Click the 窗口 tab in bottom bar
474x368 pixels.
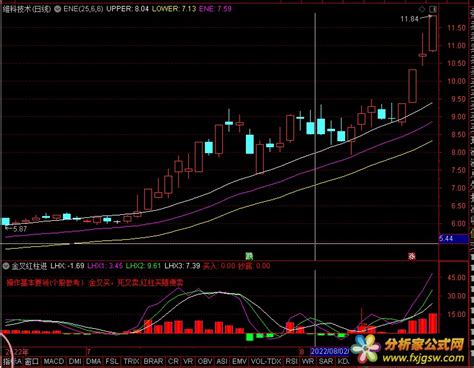[x=32, y=361]
